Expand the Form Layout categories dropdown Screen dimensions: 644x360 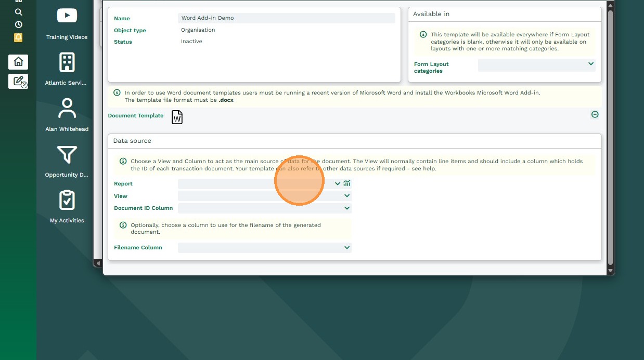click(x=590, y=64)
